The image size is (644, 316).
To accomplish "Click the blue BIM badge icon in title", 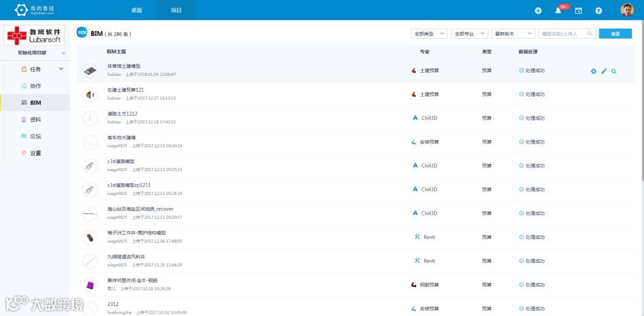I will pos(82,32).
